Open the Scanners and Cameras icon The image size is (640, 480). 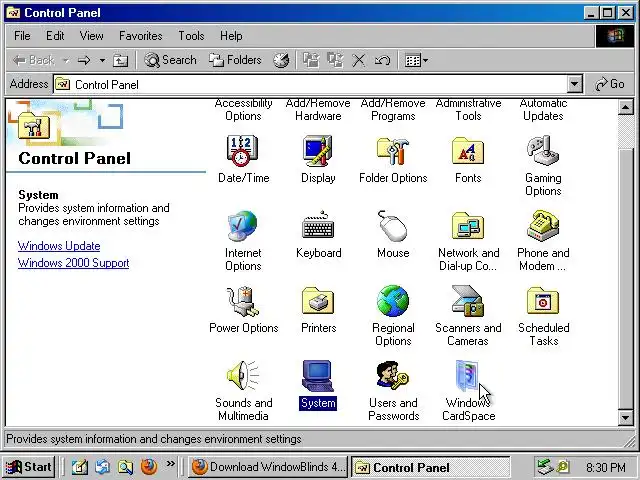click(x=468, y=301)
